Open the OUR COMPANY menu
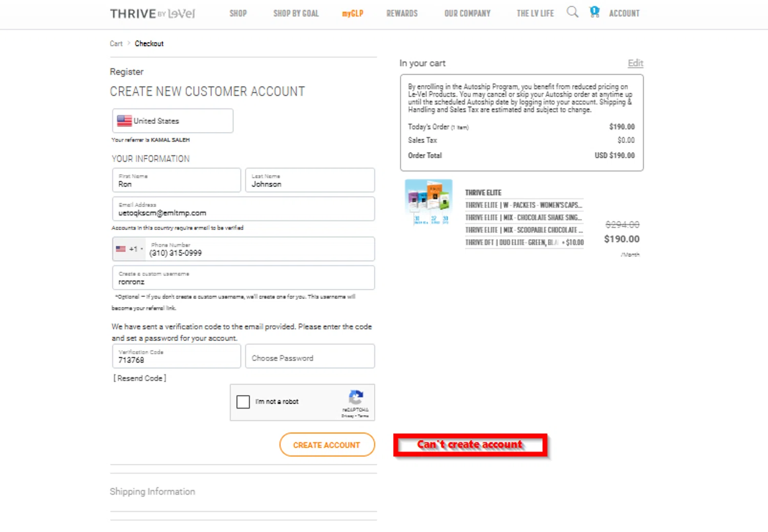Viewport: 768px width, 532px height. coord(467,13)
